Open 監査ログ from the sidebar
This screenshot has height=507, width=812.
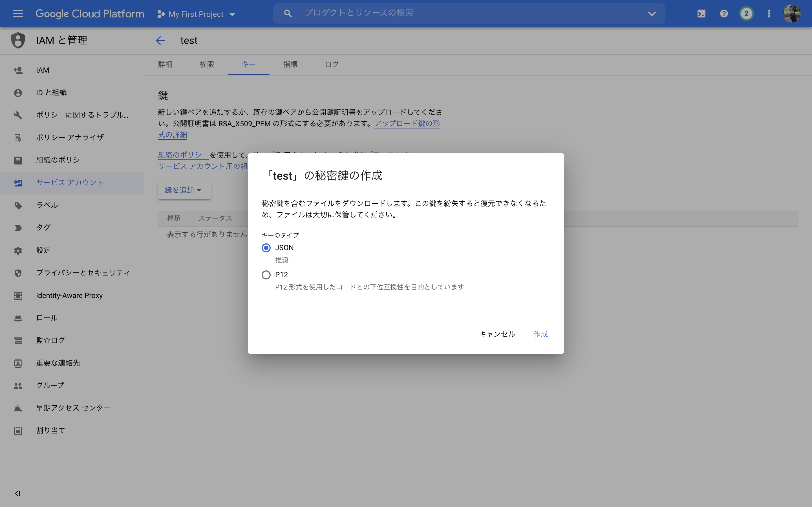(x=50, y=340)
